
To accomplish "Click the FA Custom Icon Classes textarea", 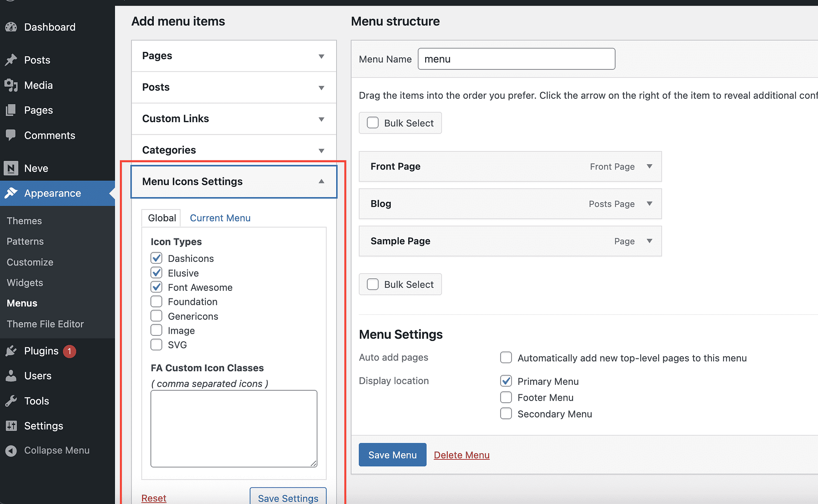I will 234,429.
